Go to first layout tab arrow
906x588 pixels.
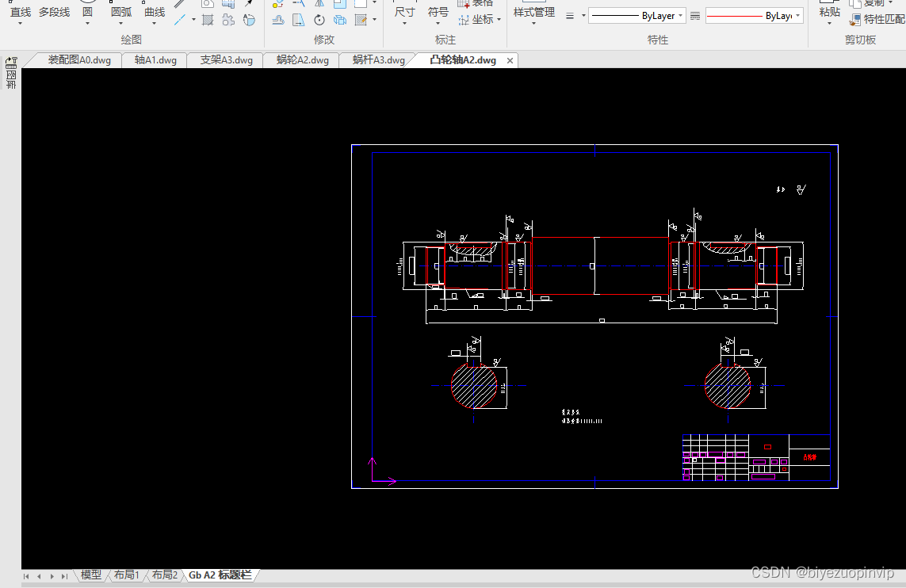26,576
